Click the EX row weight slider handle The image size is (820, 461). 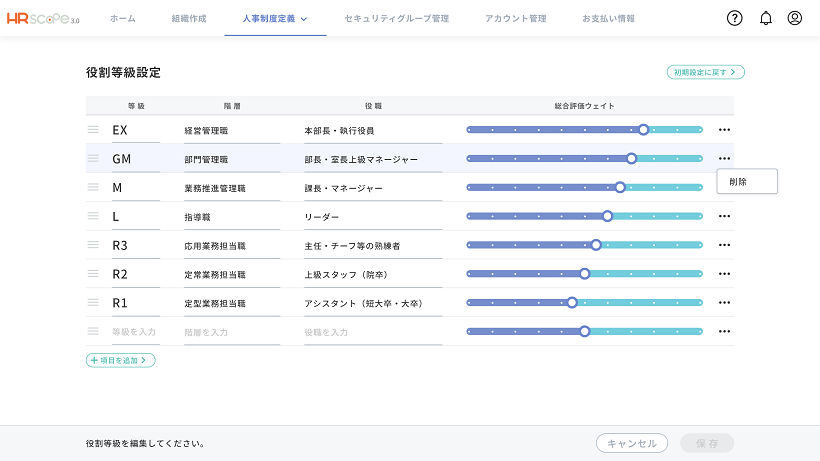coord(643,130)
